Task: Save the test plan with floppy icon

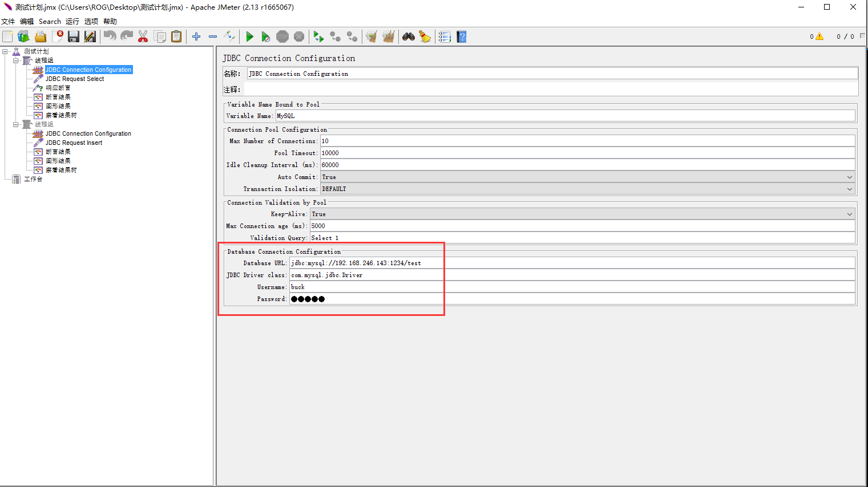Action: (x=74, y=36)
